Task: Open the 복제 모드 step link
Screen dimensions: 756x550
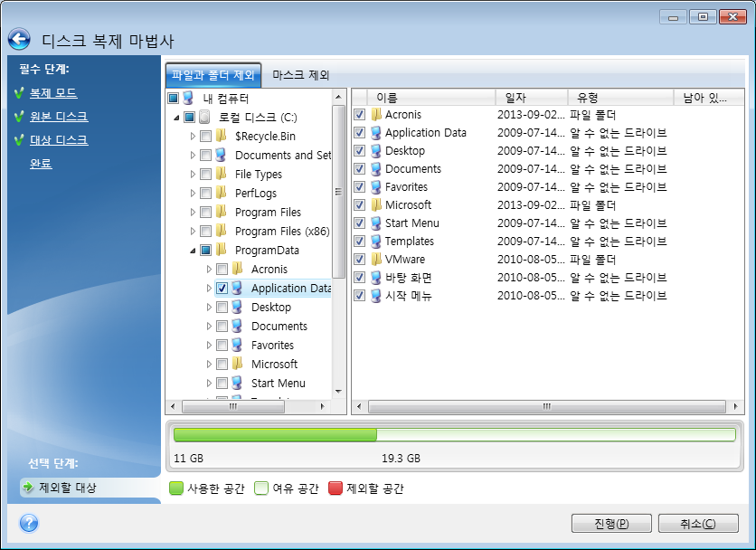Action: 53,93
